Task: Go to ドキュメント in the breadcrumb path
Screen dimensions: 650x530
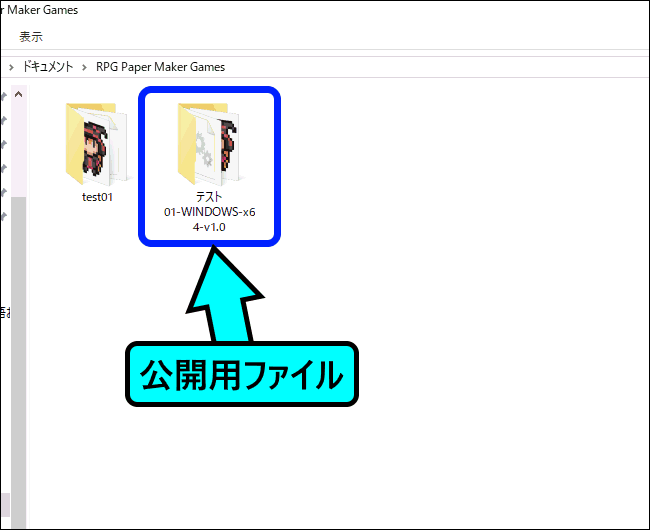Action: coord(48,67)
